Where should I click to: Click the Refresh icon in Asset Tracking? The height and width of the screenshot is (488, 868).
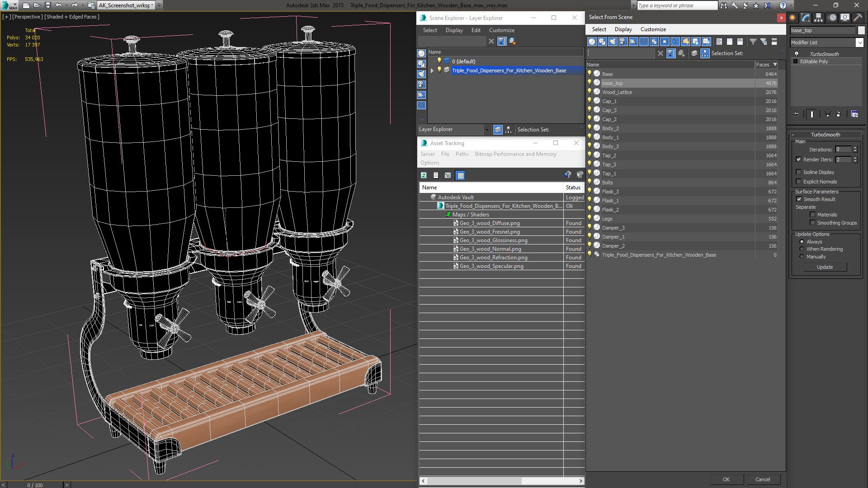(x=424, y=175)
